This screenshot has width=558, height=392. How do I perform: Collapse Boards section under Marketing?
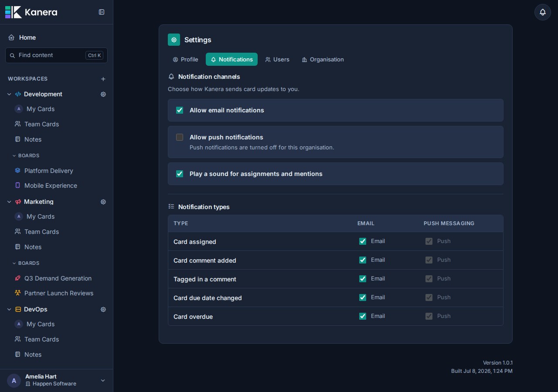point(14,263)
